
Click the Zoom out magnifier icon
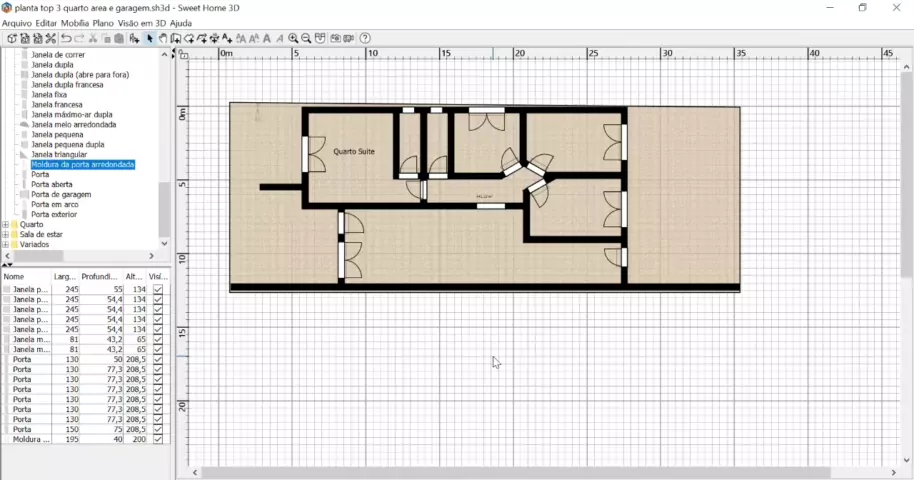coord(306,39)
